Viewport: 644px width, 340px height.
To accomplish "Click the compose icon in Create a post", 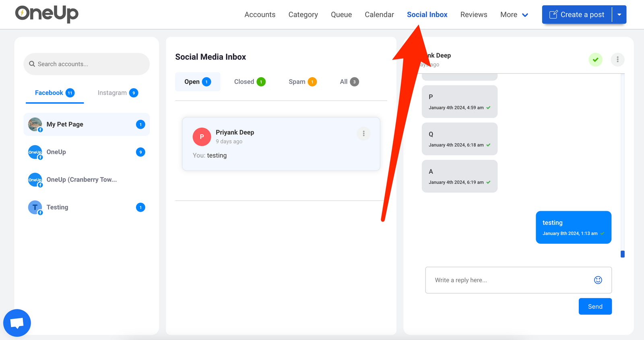I will [x=553, y=14].
